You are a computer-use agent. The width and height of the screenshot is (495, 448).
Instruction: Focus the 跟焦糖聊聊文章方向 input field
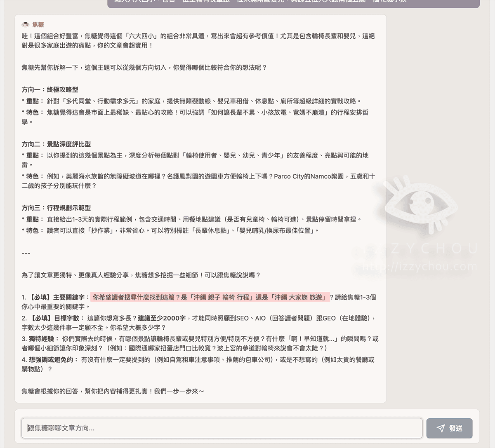tap(222, 428)
